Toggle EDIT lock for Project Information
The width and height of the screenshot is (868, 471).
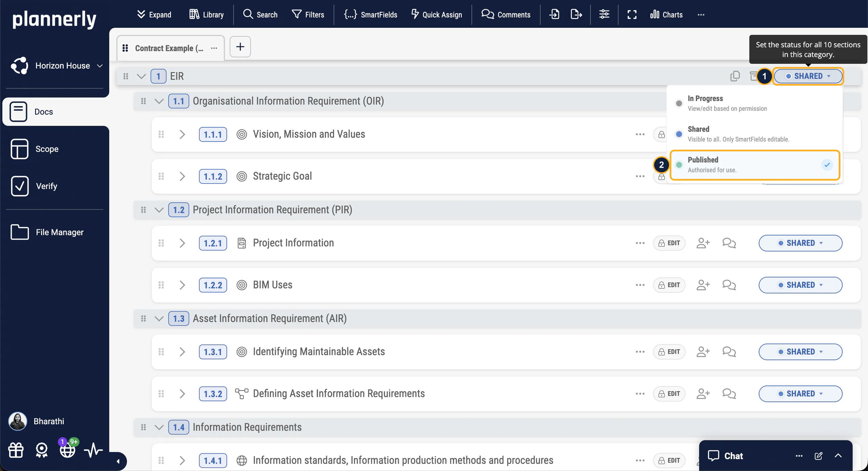pos(669,243)
